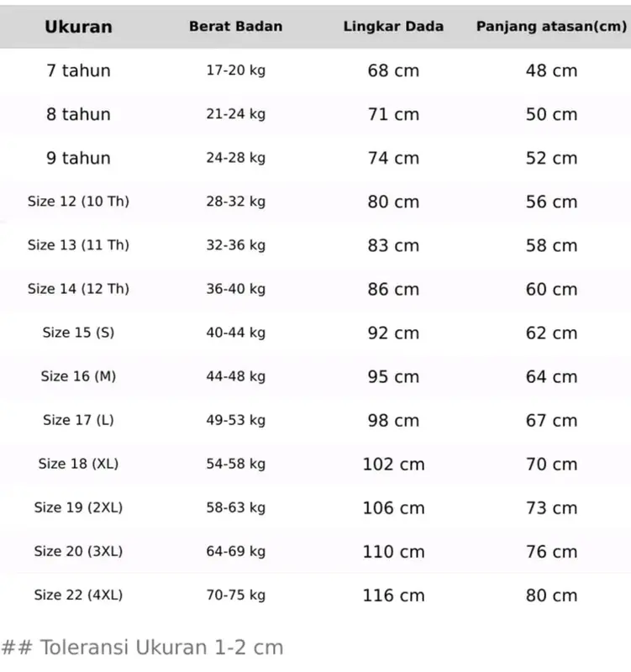This screenshot has width=631, height=672.
Task: Select the Size 22 (4XL) row label
Action: [x=78, y=595]
